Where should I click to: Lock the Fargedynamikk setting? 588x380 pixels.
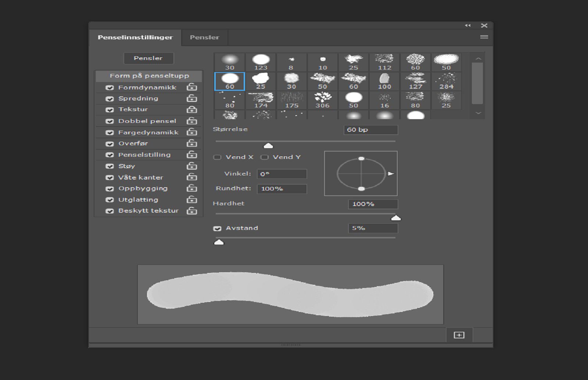(x=192, y=132)
